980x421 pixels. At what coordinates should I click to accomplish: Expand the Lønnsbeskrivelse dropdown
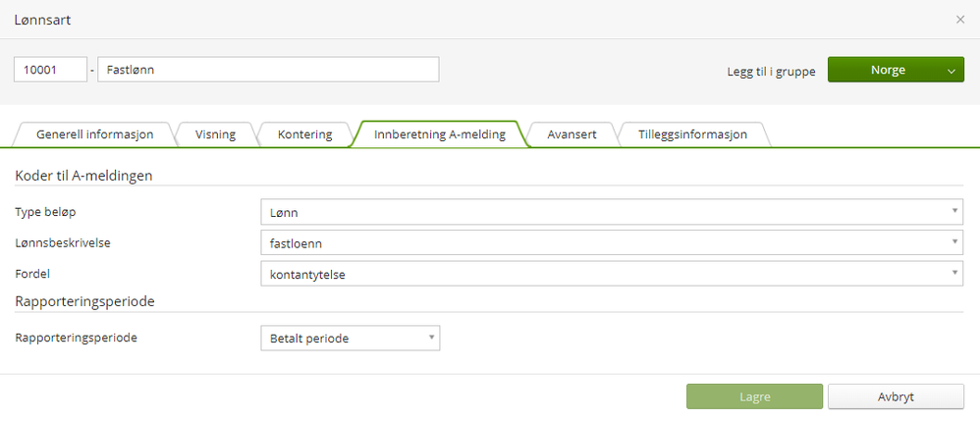click(609, 242)
